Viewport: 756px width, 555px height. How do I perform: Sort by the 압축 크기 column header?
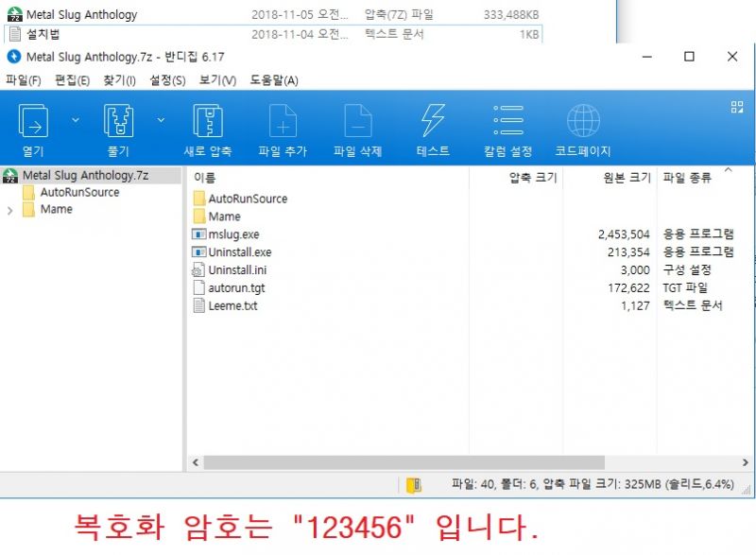(x=533, y=178)
